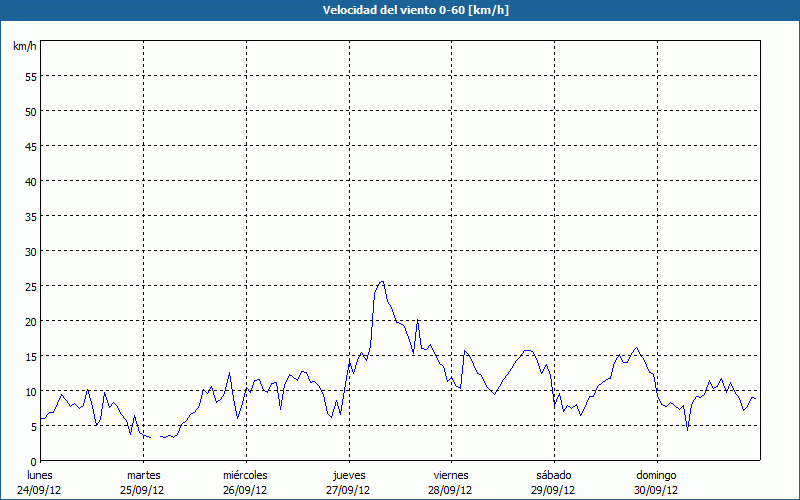This screenshot has height=500, width=800.
Task: Click the highest wind speed peak on Thursday
Action: pyautogui.click(x=382, y=282)
